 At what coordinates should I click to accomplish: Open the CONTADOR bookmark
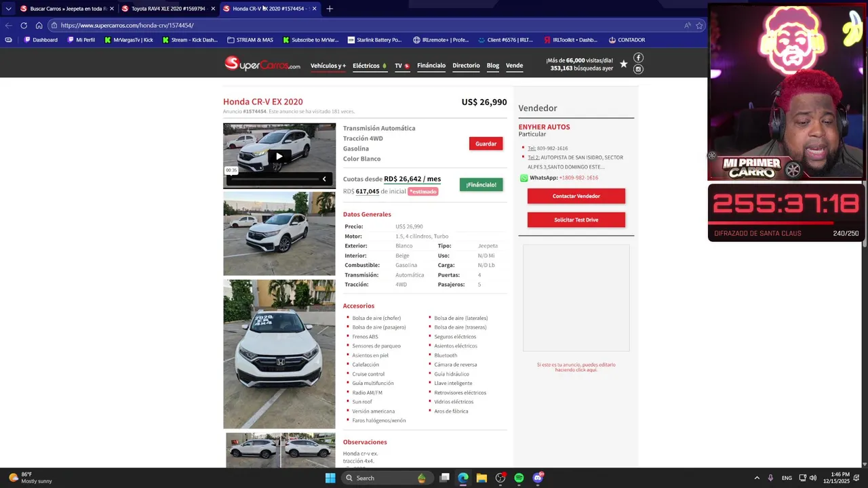(x=627, y=40)
